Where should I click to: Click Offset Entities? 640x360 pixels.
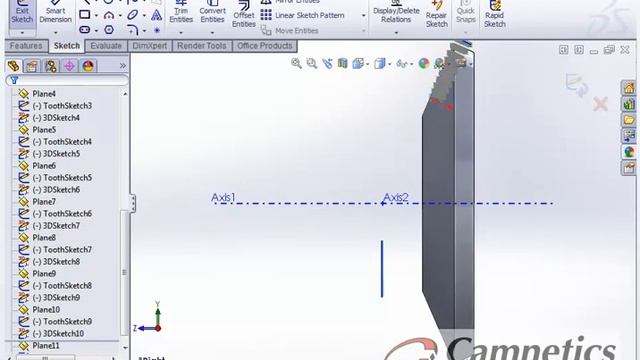(244, 15)
